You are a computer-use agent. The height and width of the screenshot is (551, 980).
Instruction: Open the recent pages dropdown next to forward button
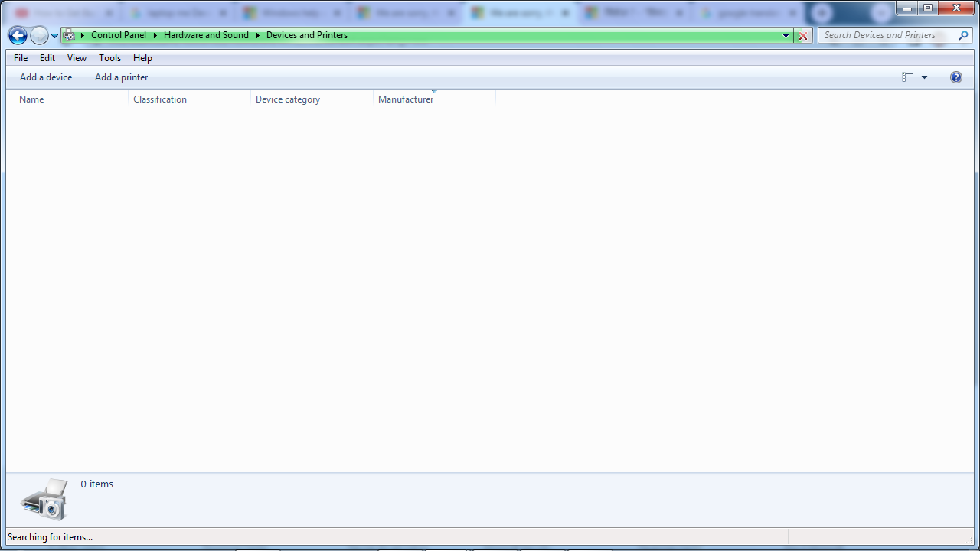point(54,35)
